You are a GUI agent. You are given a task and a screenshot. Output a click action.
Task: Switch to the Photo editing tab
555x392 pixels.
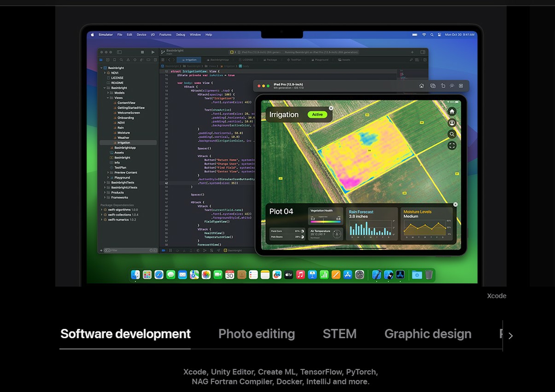pos(256,334)
